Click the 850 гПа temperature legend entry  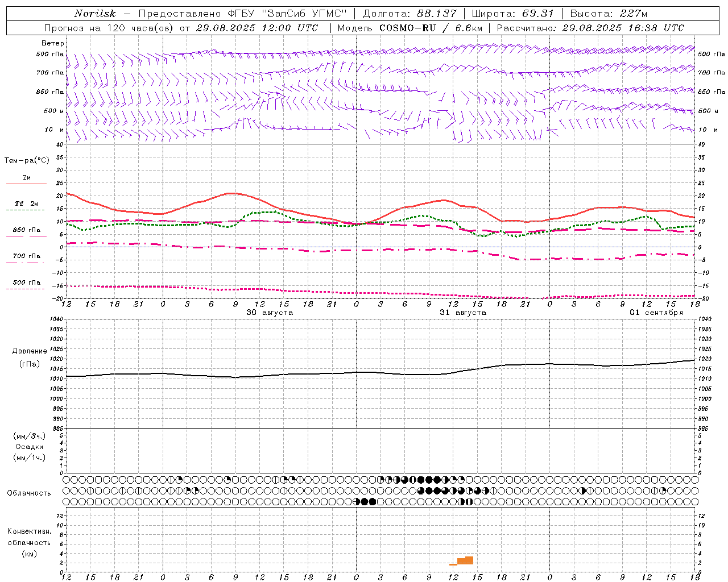pos(26,230)
